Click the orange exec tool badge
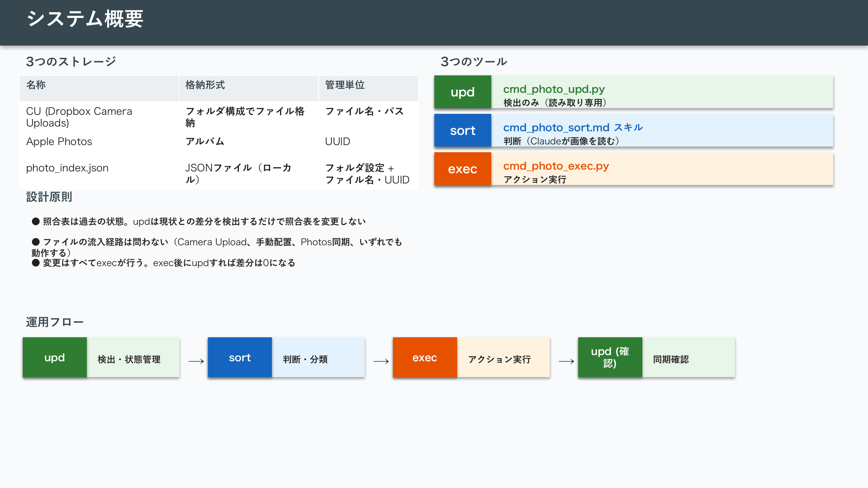 point(462,169)
